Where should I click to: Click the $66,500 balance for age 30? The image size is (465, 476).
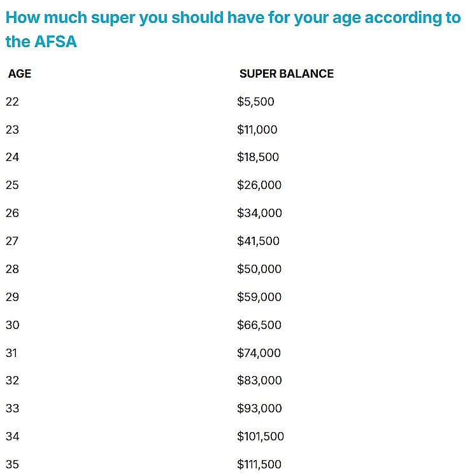point(259,325)
